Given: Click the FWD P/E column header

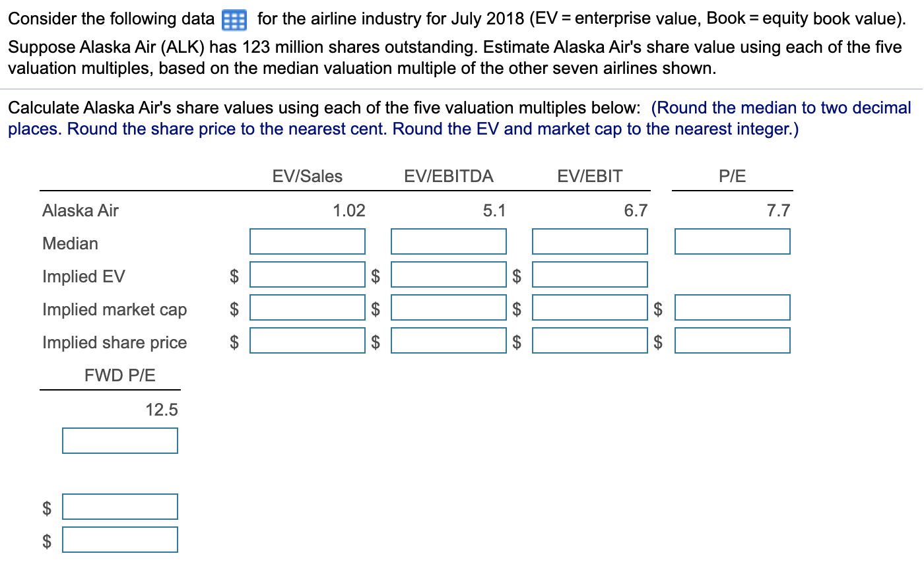Looking at the screenshot, I should [120, 376].
